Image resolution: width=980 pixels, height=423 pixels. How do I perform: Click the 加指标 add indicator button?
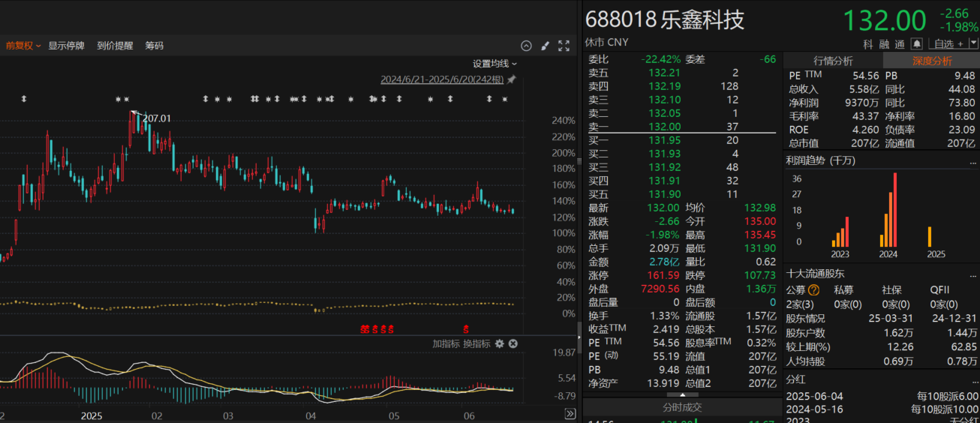pyautogui.click(x=446, y=343)
